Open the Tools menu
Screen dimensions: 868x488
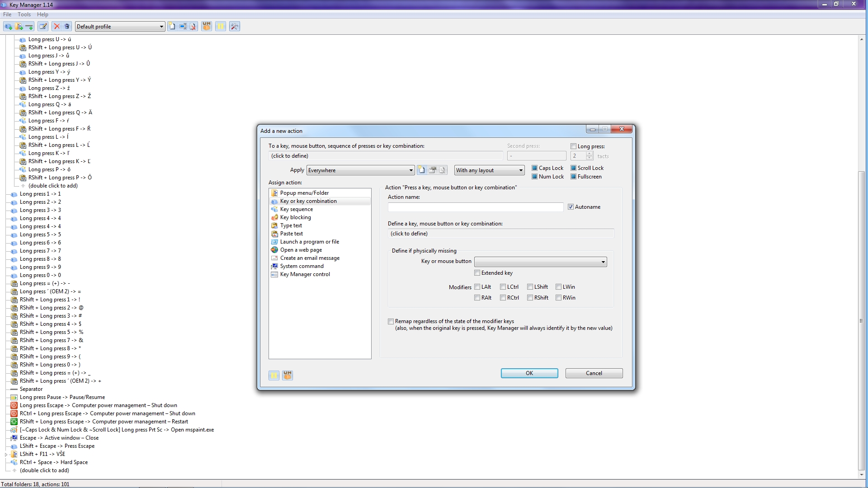pyautogui.click(x=24, y=14)
